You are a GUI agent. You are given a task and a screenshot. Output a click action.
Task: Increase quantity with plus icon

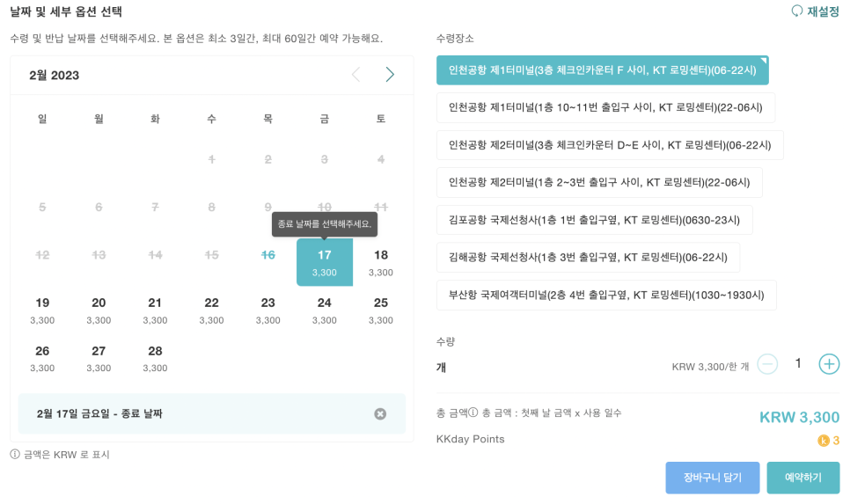[x=829, y=364]
